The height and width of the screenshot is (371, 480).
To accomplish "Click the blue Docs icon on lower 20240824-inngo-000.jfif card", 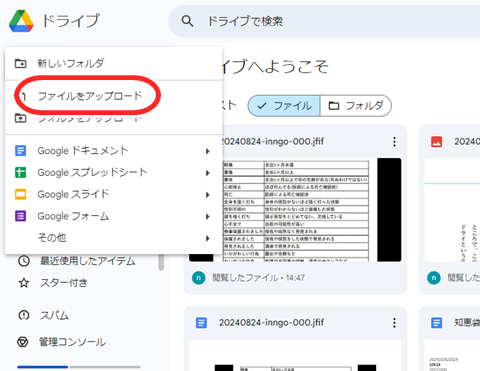I will (x=201, y=323).
